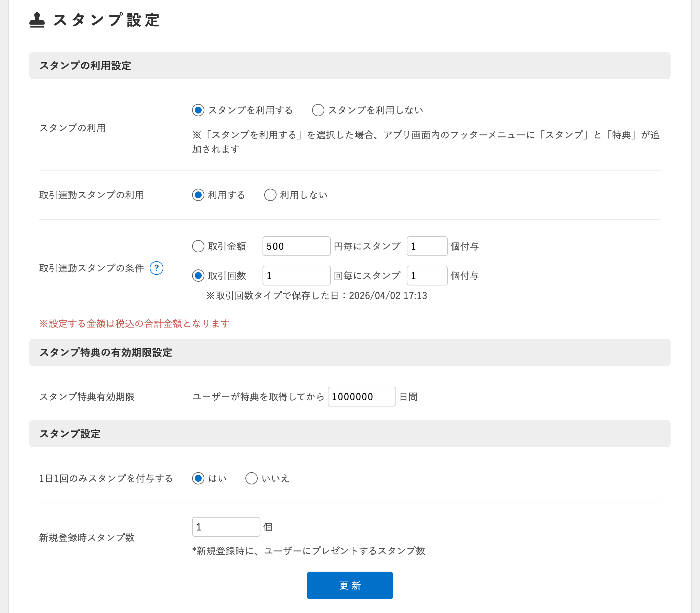Open the help icon beside 取引連動スタンプの条件
This screenshot has width=700, height=613.
coord(157,269)
